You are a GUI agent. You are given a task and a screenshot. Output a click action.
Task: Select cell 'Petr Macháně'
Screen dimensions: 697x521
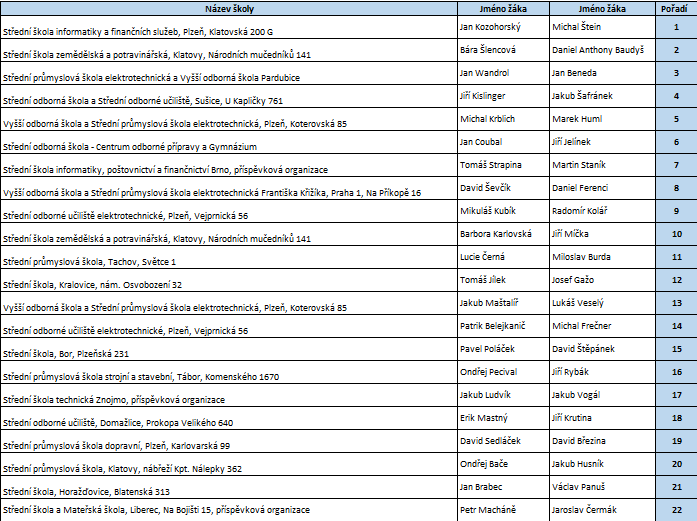pos(504,510)
